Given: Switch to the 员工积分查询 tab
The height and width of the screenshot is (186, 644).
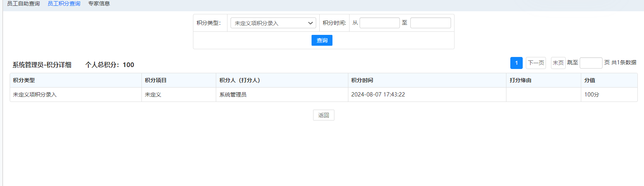Looking at the screenshot, I should click(64, 3).
